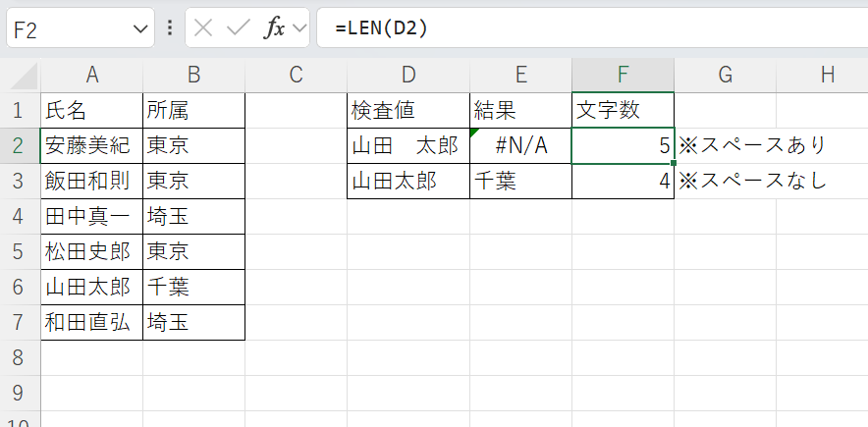
Task: Click the fill handle of cell F2
Action: pos(674,163)
